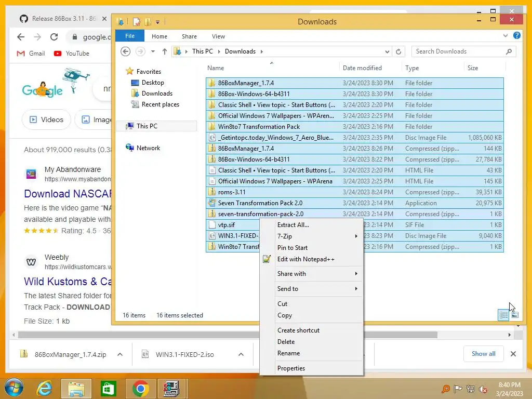Click New folder icon in quick access toolbar
The width and height of the screenshot is (532, 399).
pos(148,22)
